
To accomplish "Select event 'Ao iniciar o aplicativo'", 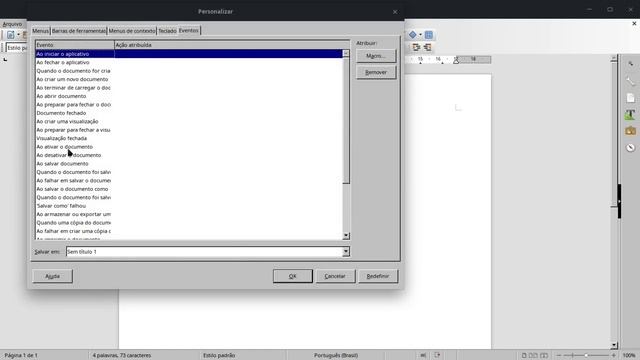I will click(x=189, y=54).
